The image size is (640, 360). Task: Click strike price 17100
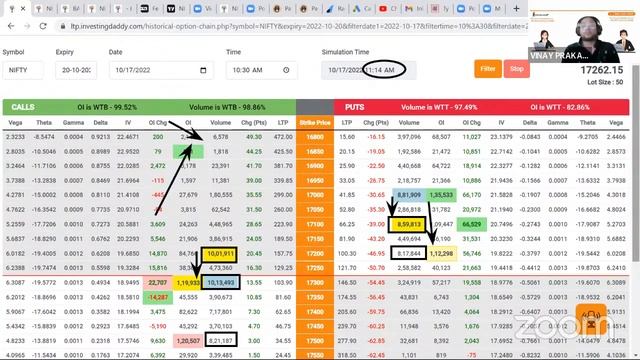tap(315, 224)
